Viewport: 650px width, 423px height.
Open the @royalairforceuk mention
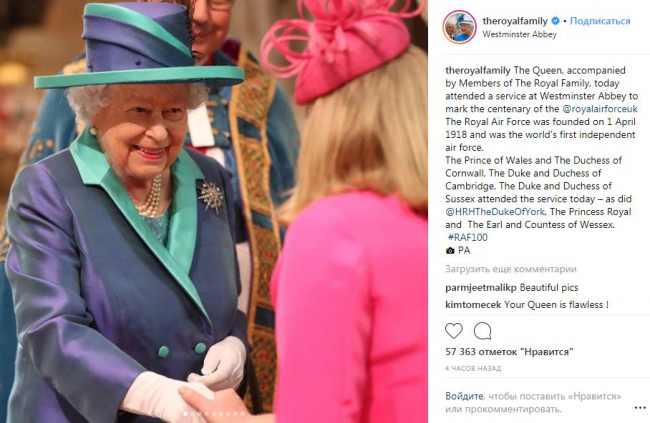click(600, 109)
